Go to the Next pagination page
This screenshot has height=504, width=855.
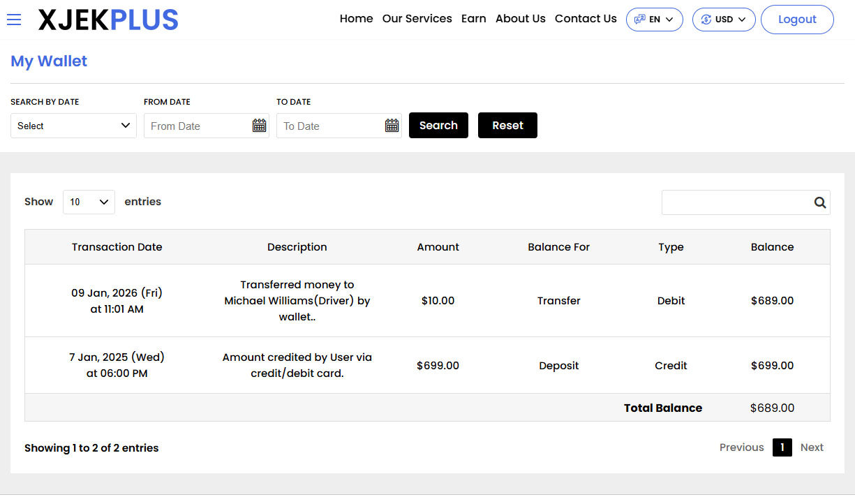point(812,447)
